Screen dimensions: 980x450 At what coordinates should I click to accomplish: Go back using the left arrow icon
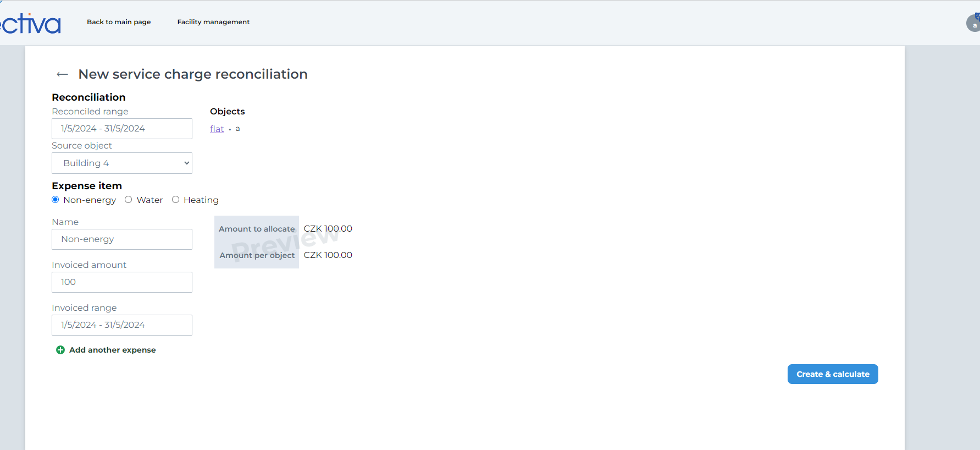coord(62,74)
